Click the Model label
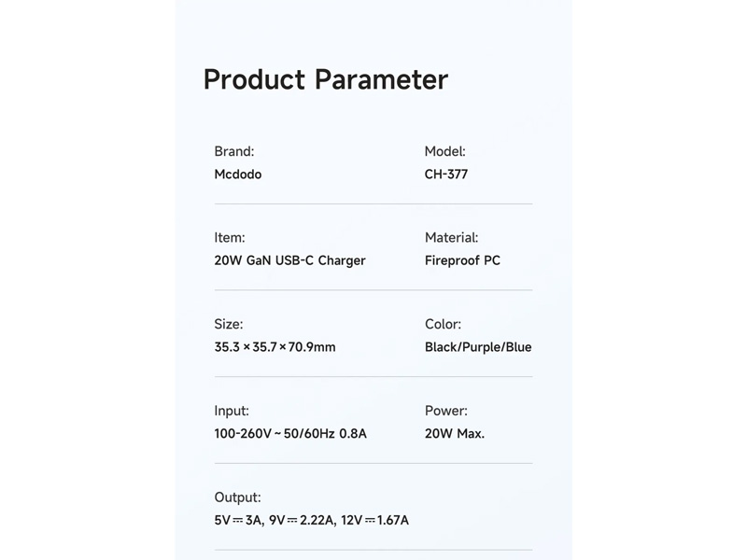 point(444,151)
